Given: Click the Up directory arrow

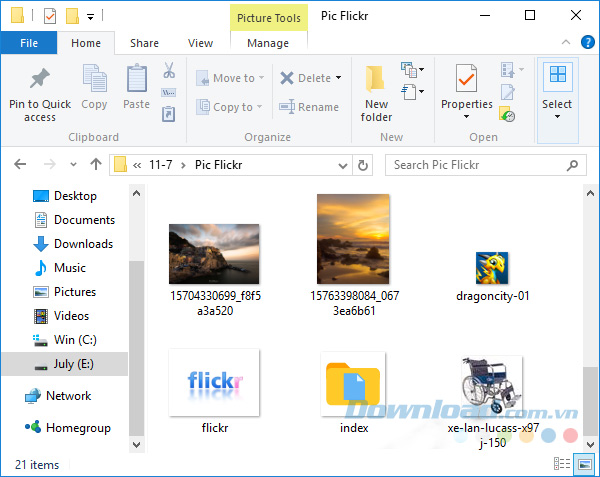Looking at the screenshot, I should pyautogui.click(x=96, y=164).
